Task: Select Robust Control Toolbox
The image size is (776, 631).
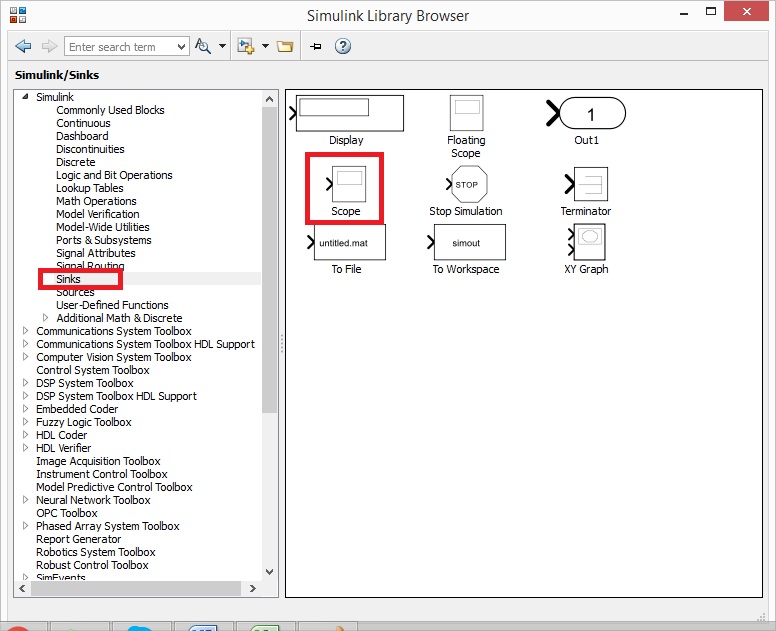Action: [92, 565]
